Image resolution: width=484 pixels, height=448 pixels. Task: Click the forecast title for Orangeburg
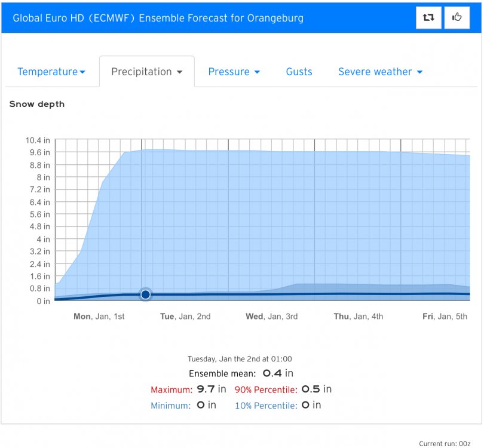tap(158, 18)
